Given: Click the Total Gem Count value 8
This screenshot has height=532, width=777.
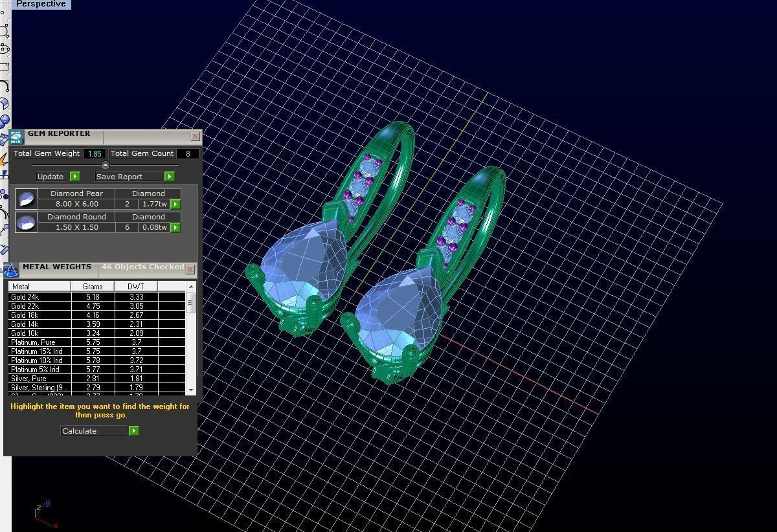Looking at the screenshot, I should 188,153.
